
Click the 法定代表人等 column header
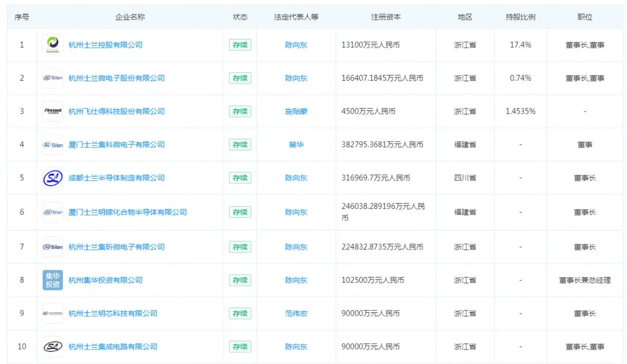(x=296, y=17)
